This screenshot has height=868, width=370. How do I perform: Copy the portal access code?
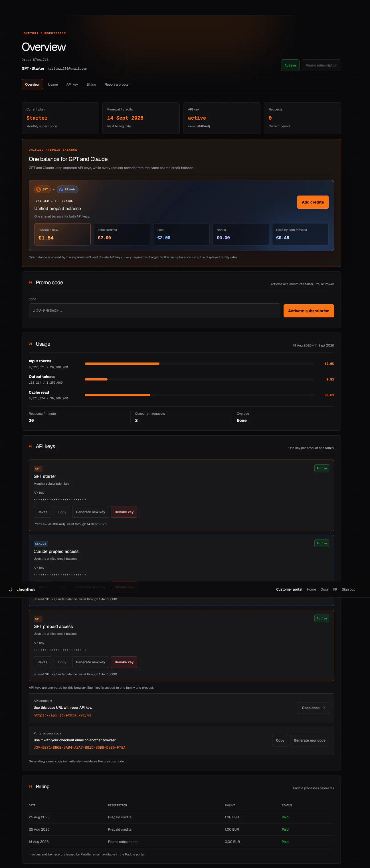click(280, 740)
